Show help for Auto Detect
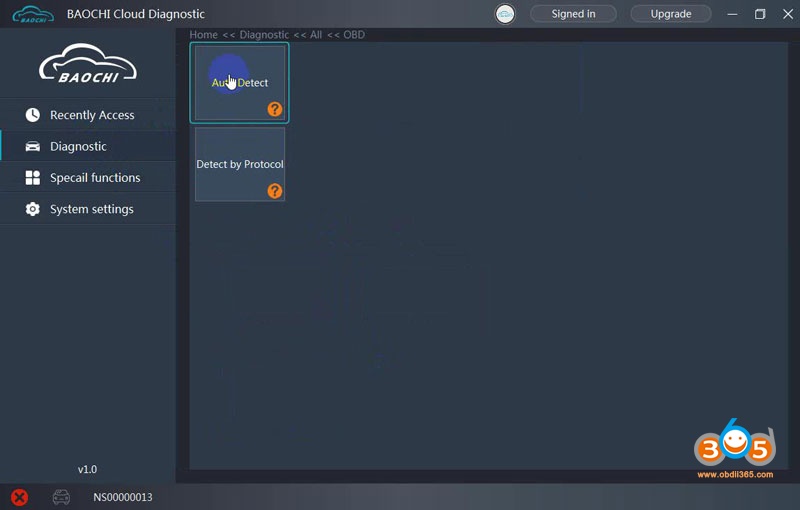Screen dimensions: 800x510 pos(274,109)
